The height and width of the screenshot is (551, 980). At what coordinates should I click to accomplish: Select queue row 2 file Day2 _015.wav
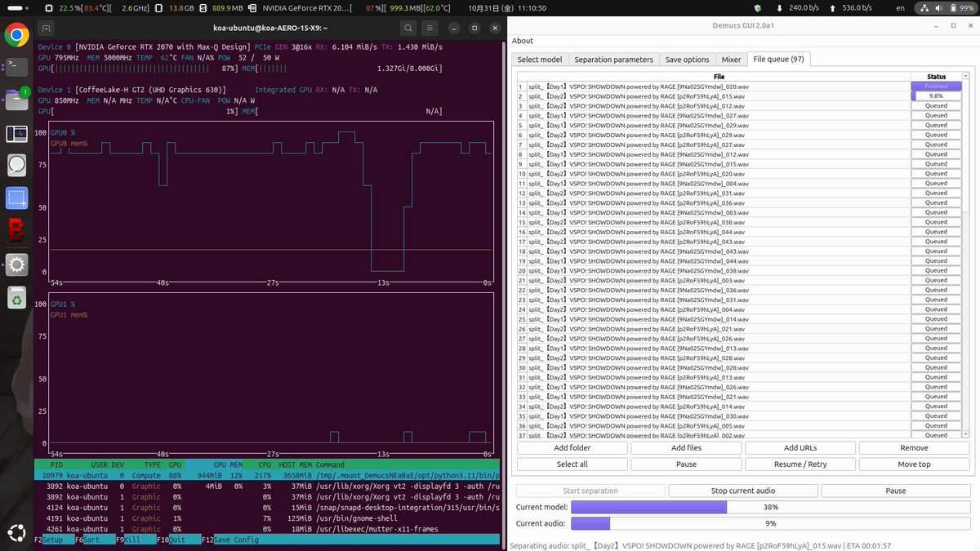tap(719, 96)
